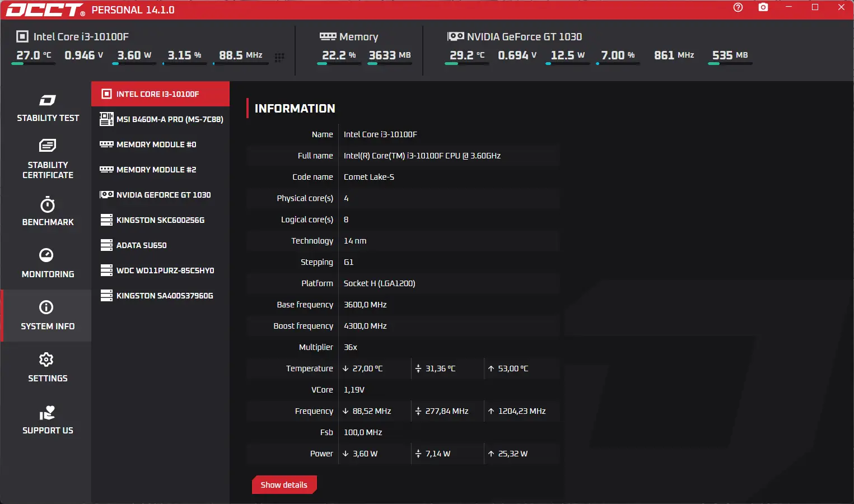Click the Show details button
Screen dimensions: 854x504
284,485
